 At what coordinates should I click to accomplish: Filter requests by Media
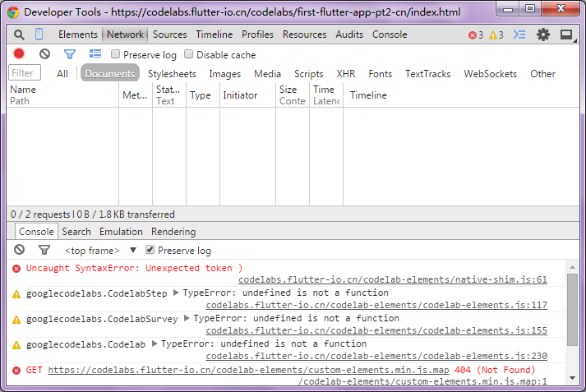tap(268, 74)
